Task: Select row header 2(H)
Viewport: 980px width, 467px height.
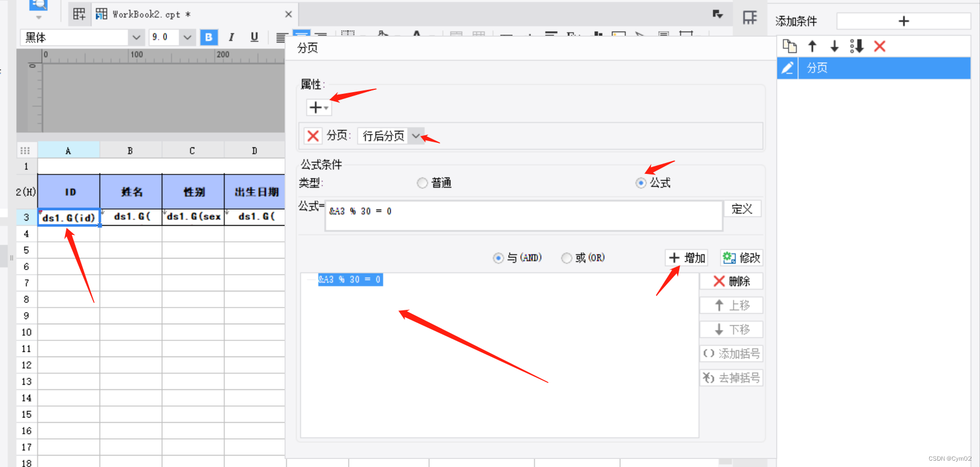Action: (27, 192)
